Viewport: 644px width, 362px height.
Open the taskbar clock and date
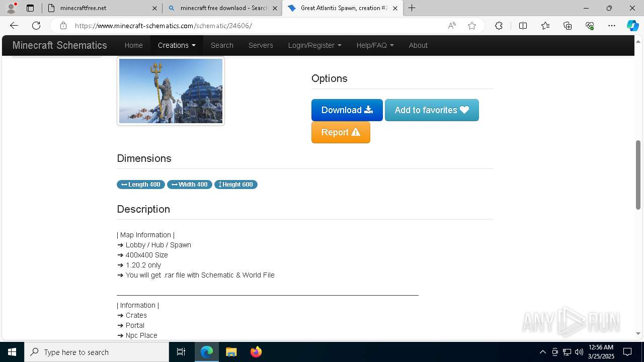(601, 352)
